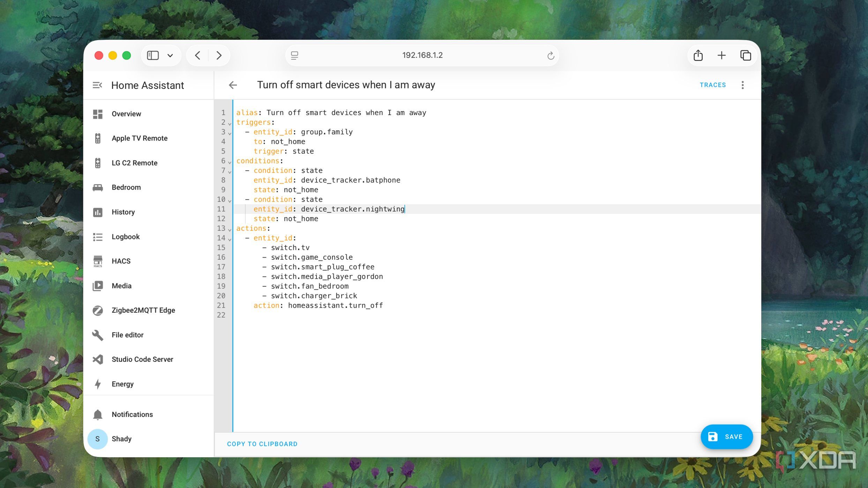Fold the triggers block at line 2
This screenshot has height=488, width=868.
(x=230, y=123)
